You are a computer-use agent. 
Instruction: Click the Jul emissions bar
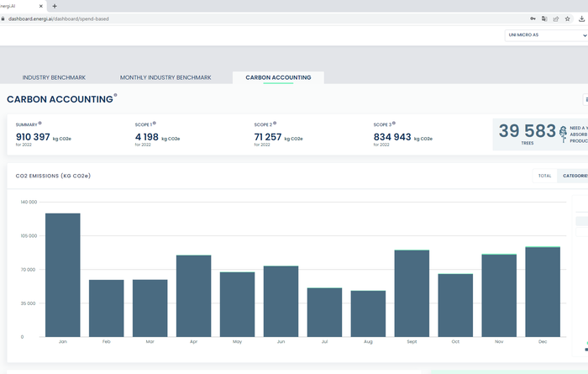pyautogui.click(x=324, y=313)
